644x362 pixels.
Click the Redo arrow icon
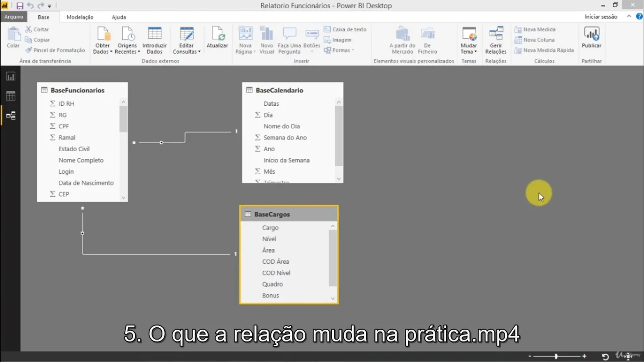coord(40,6)
